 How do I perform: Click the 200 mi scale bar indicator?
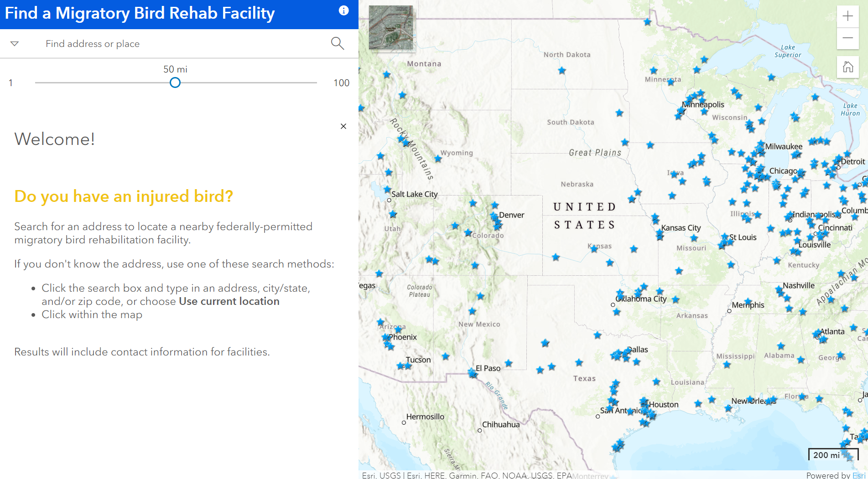coord(826,455)
